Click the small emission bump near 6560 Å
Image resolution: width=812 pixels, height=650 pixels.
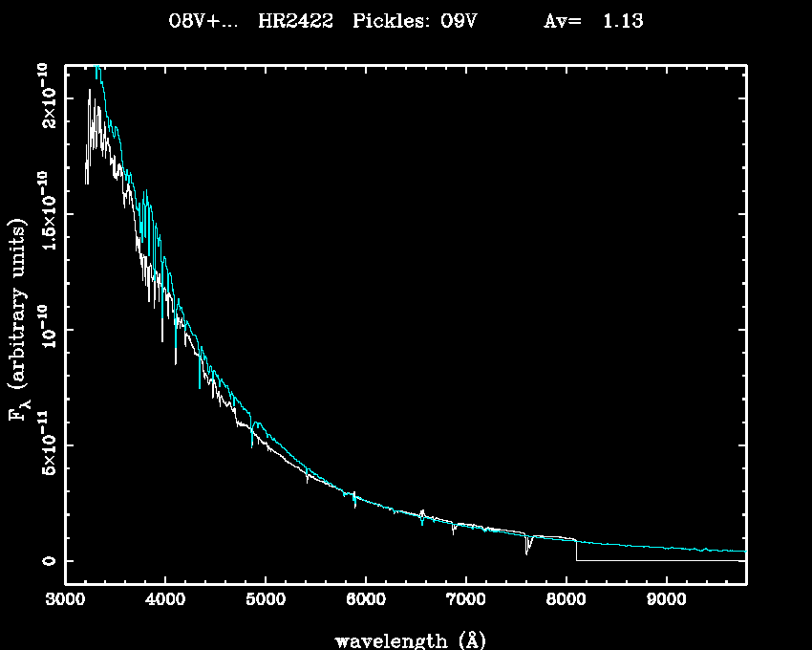[422, 513]
